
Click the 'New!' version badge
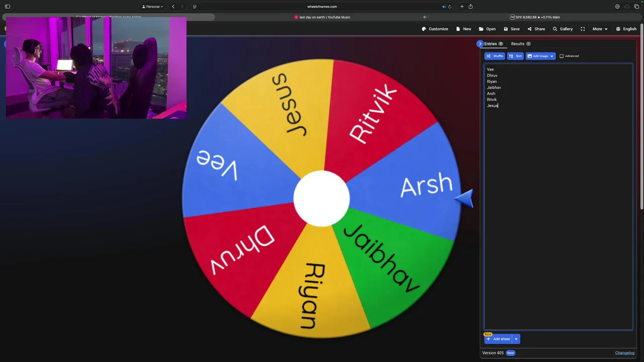[511, 353]
